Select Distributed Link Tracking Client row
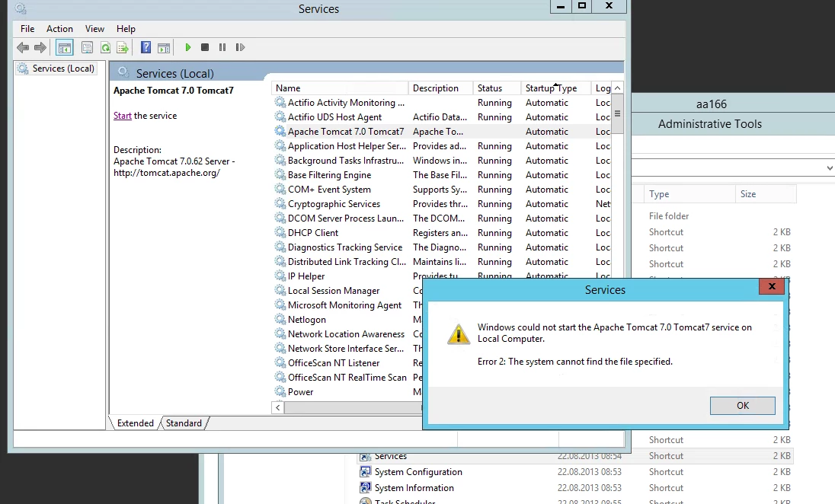835x504 pixels. pos(442,261)
